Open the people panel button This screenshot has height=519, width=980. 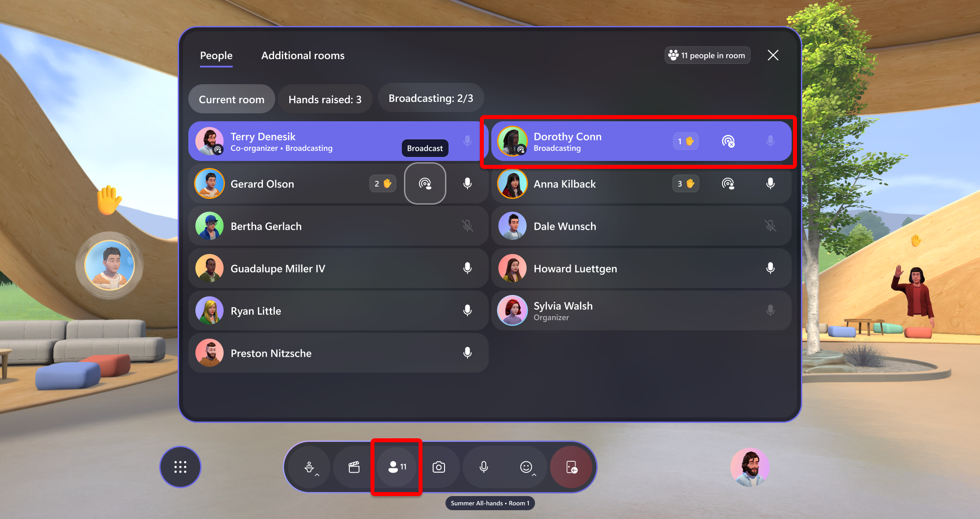(397, 466)
